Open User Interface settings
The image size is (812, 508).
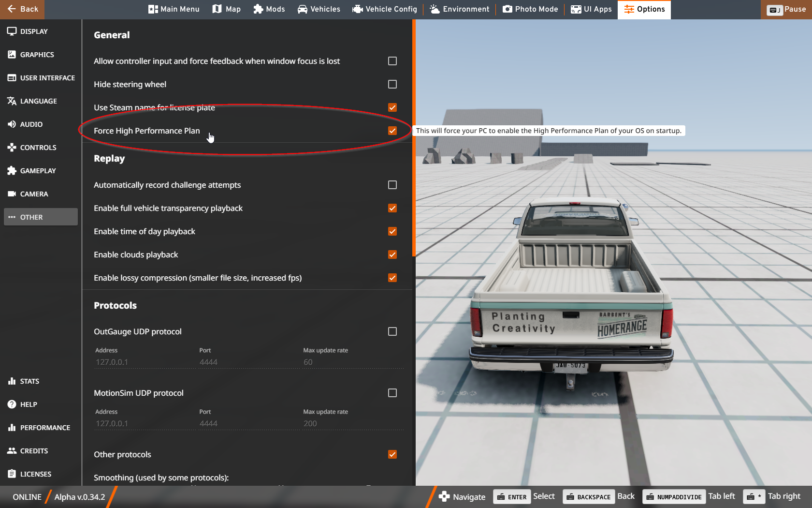point(41,78)
